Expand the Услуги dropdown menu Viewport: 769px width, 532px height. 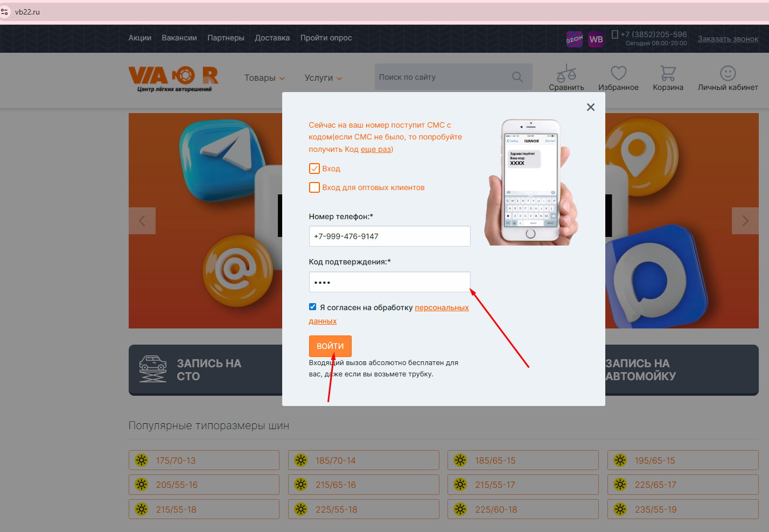point(323,78)
